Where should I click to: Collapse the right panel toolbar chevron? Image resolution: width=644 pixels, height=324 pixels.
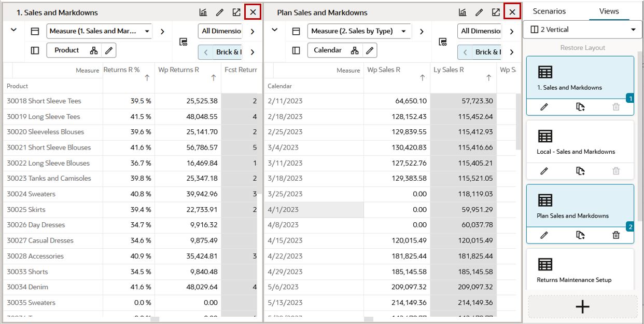tap(275, 30)
